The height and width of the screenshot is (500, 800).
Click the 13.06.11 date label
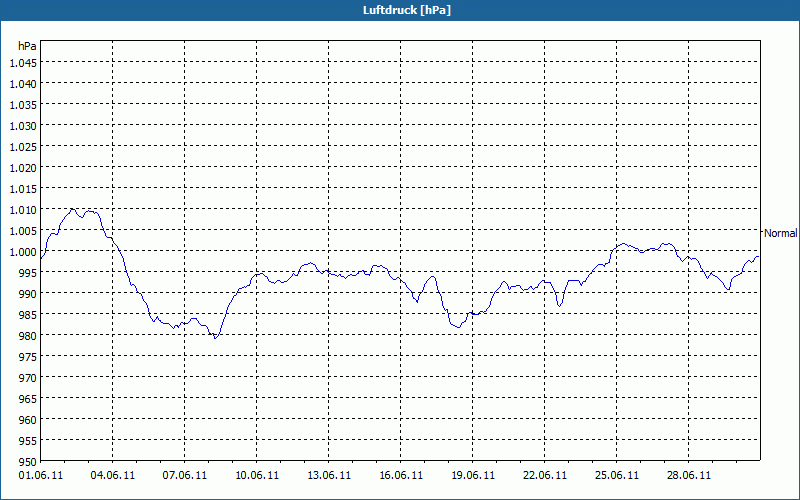click(329, 475)
